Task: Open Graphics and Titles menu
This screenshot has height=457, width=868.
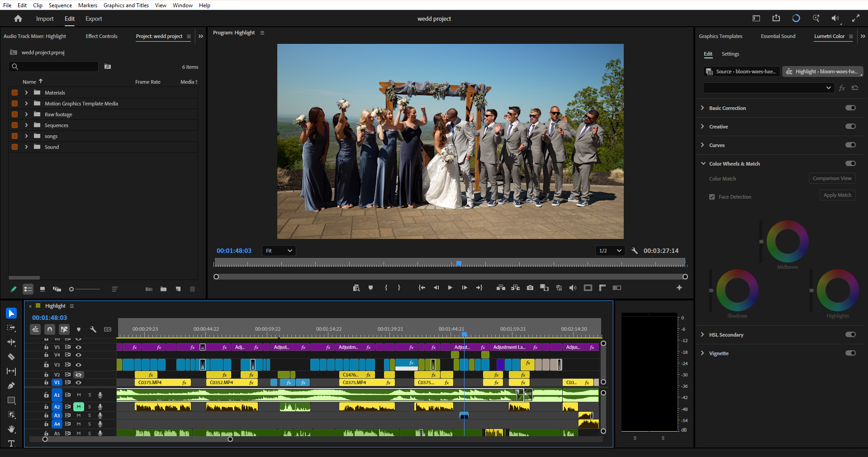Action: [x=126, y=5]
